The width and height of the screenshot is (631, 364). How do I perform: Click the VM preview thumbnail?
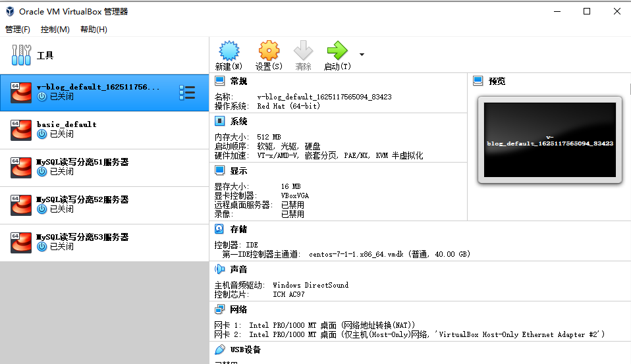tap(550, 140)
